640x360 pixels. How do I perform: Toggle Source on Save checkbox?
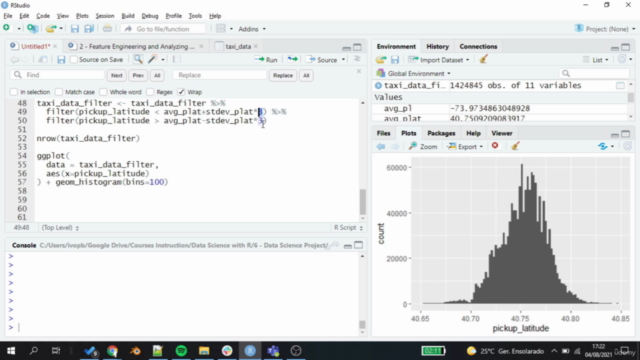(x=74, y=60)
